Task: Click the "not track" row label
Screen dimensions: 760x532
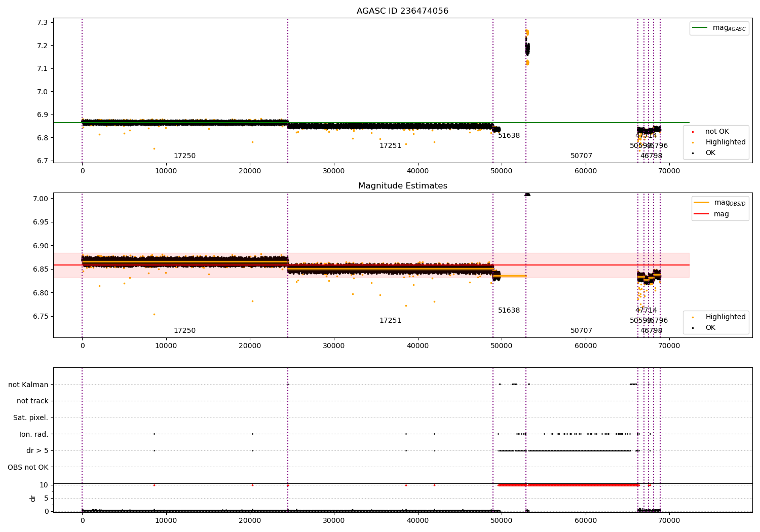Action: point(32,401)
